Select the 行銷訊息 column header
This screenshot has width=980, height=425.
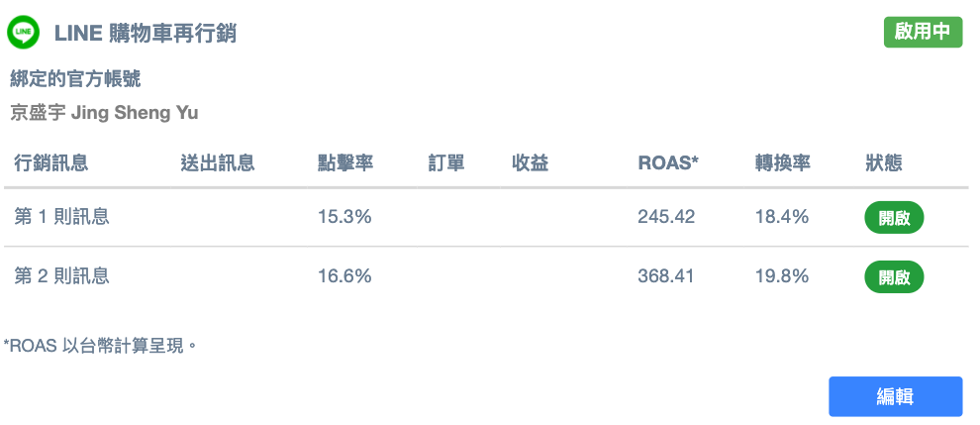(x=51, y=163)
